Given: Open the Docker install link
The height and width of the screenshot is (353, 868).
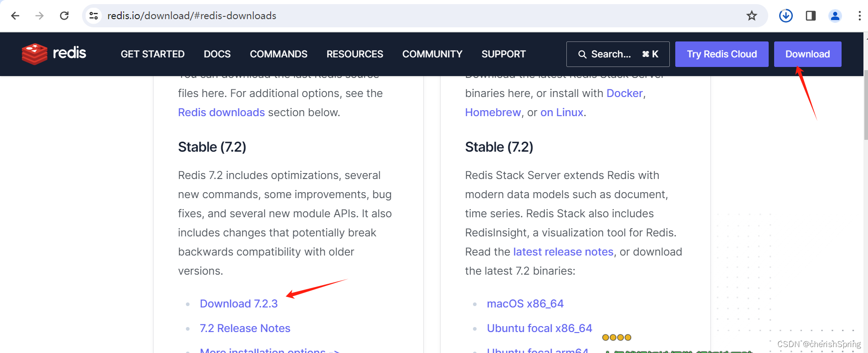Looking at the screenshot, I should pyautogui.click(x=624, y=93).
